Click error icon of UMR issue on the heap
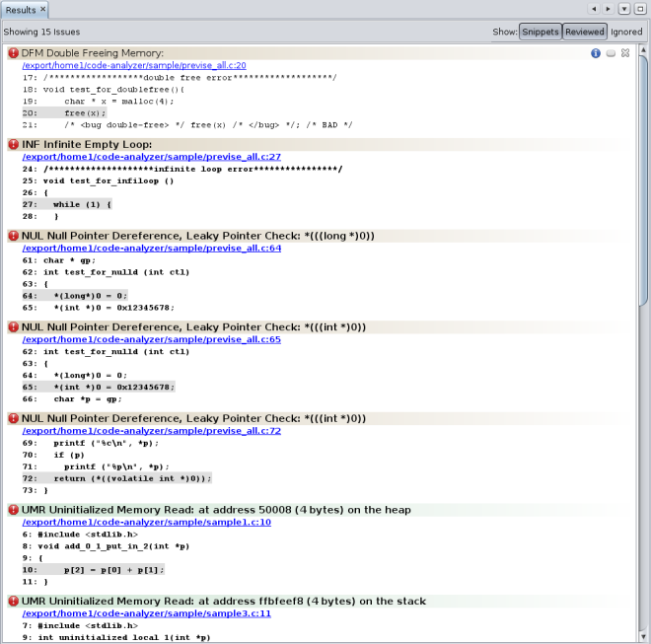 (13, 510)
